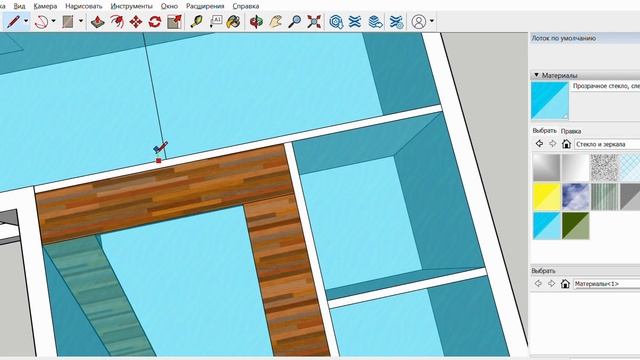This screenshot has width=640, height=360.
Task: Pick the light blue grid glass material
Action: [x=630, y=167]
